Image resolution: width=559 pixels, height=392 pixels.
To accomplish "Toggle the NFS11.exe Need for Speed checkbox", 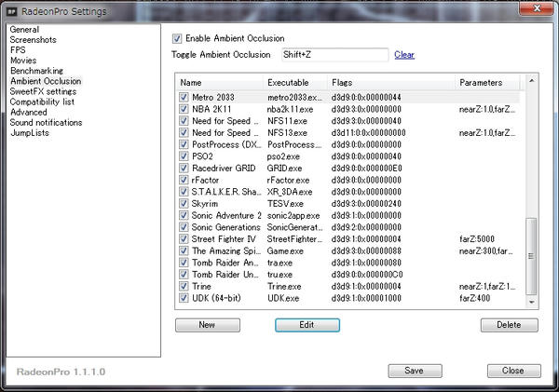I will 184,121.
